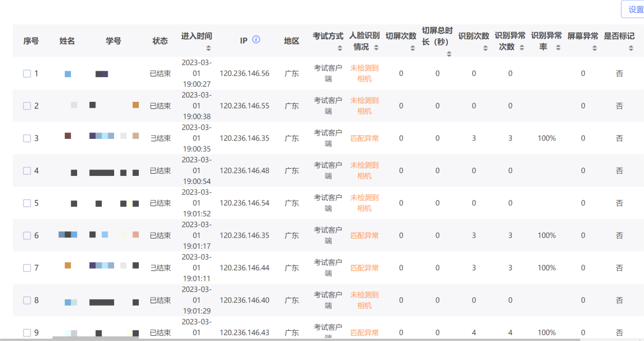Sort by 切屏总时长 column arrows

pos(449,54)
